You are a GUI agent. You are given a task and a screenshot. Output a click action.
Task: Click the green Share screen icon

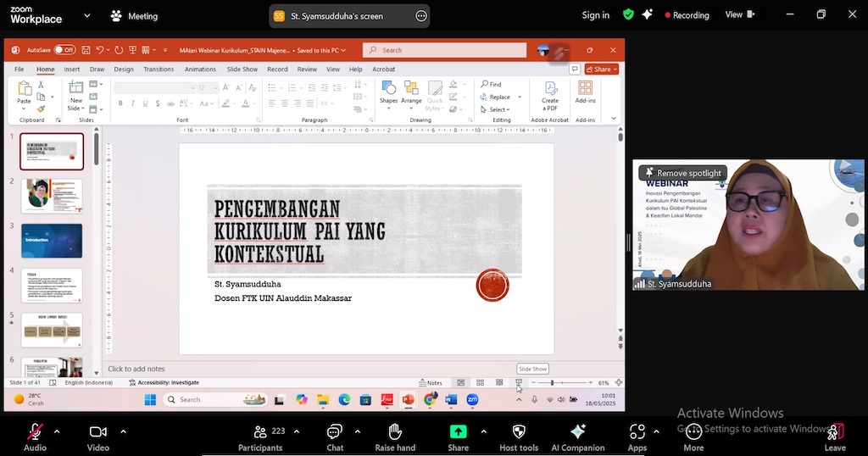point(458,432)
